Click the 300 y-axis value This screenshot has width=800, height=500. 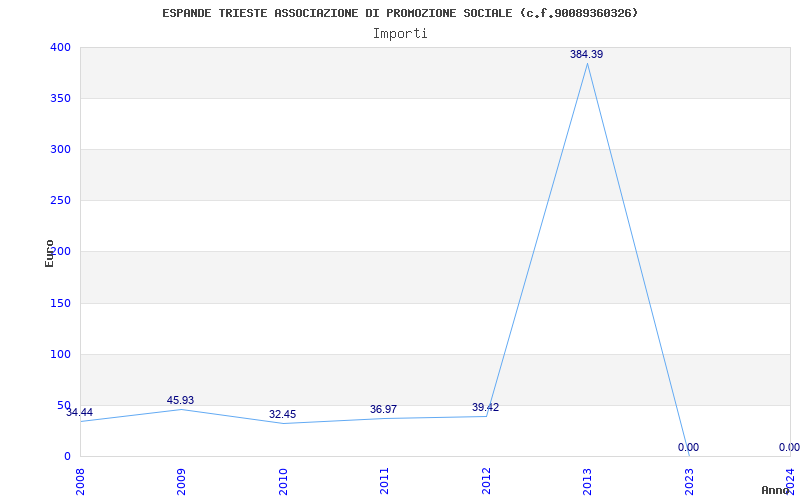60,149
